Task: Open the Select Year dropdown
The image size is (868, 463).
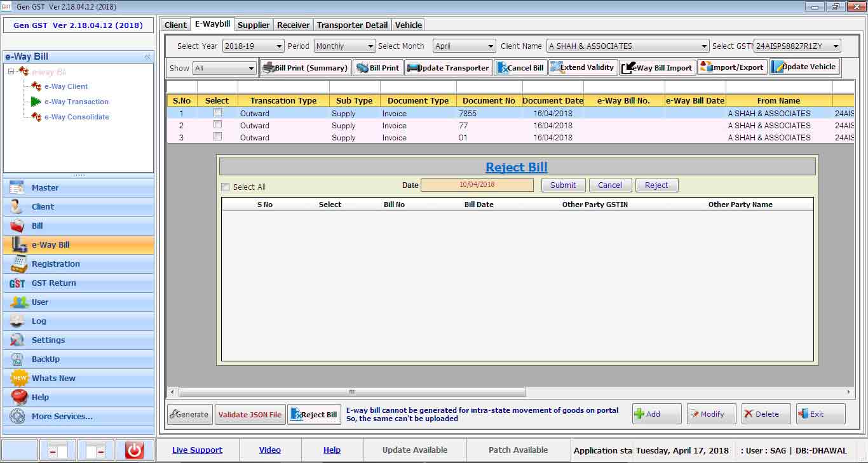Action: [279, 46]
